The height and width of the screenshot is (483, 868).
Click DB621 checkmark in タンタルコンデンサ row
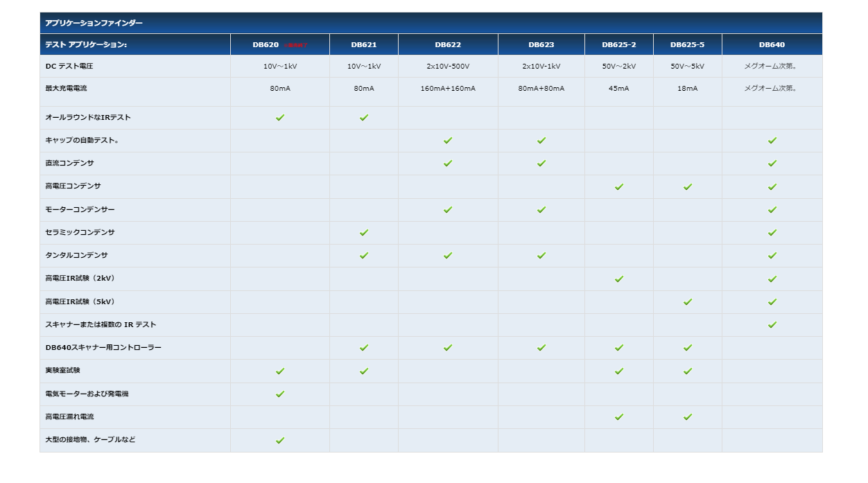tap(364, 256)
